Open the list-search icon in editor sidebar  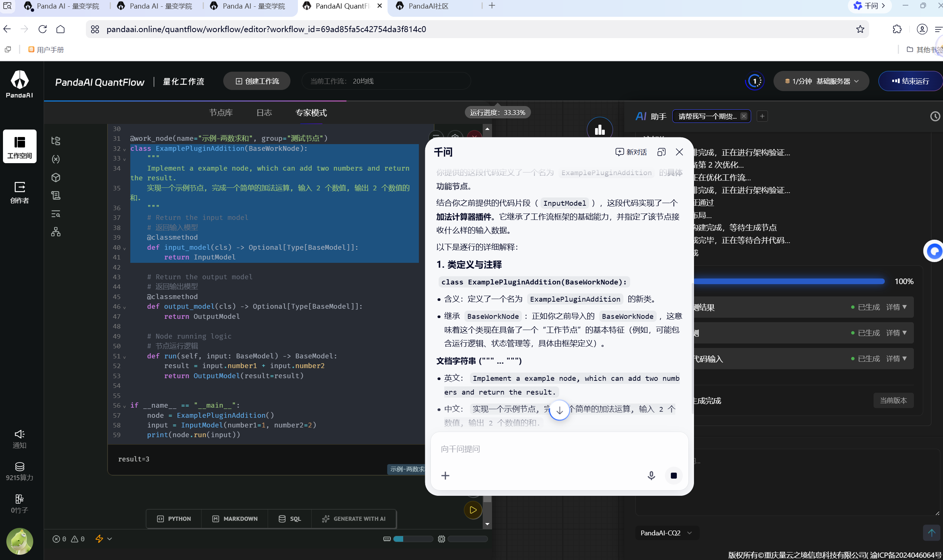(x=56, y=214)
